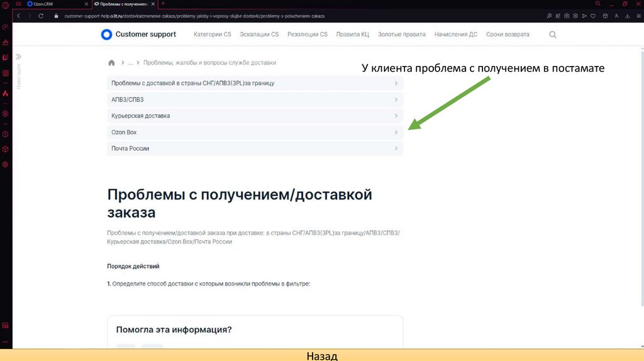The width and height of the screenshot is (644, 361).
Task: Click the zoom magnifier icon in the address bar
Action: point(549,16)
